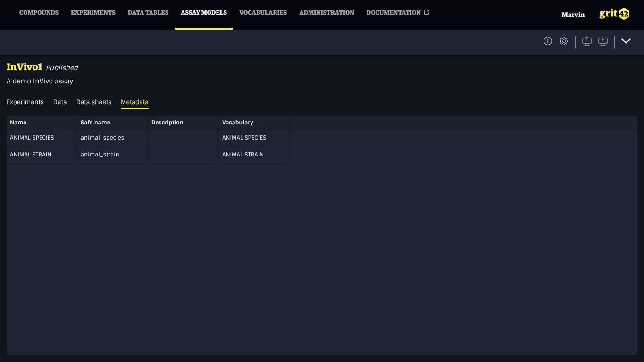Screen dimensions: 644x362
Task: Open the Marvin user menu
Action: click(573, 15)
